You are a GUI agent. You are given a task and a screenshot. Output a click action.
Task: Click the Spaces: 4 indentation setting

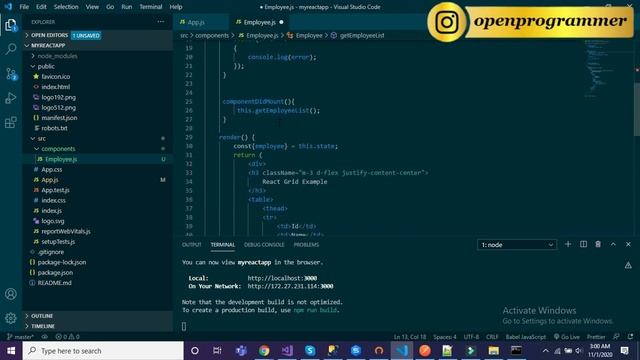point(444,337)
